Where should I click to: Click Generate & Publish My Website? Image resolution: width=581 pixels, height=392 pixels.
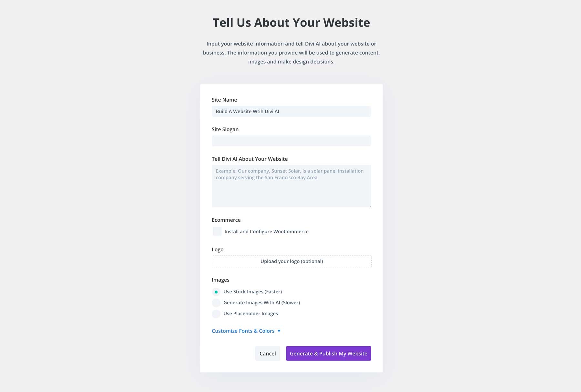[x=328, y=353]
